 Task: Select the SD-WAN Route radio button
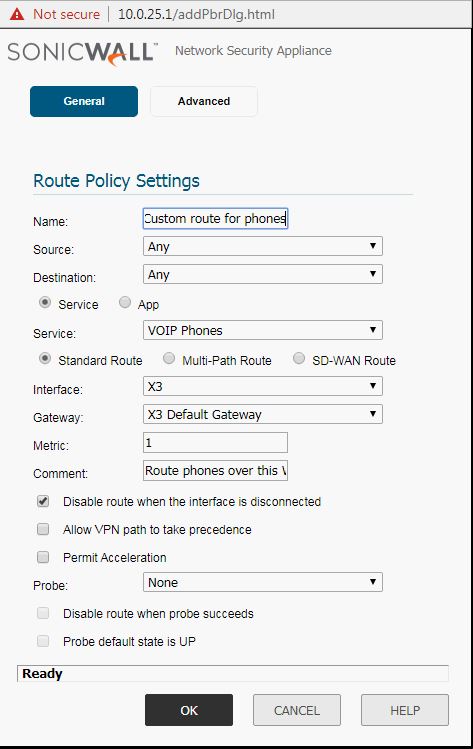click(299, 358)
